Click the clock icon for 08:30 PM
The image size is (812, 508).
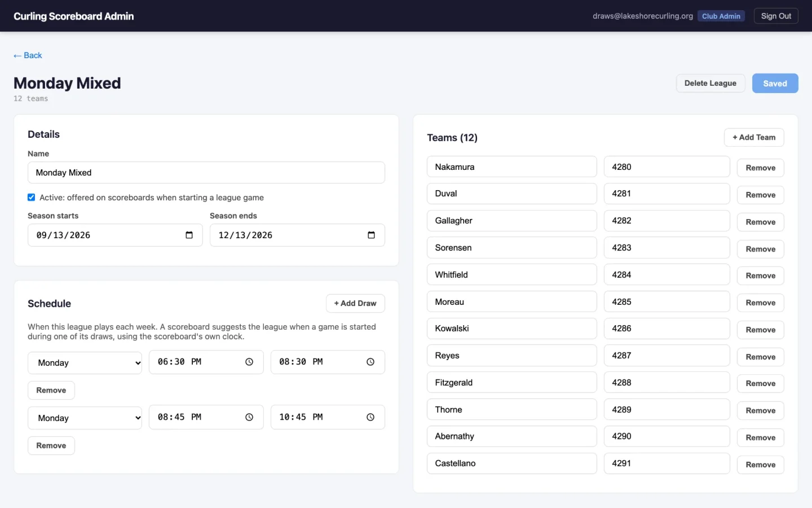(x=370, y=362)
